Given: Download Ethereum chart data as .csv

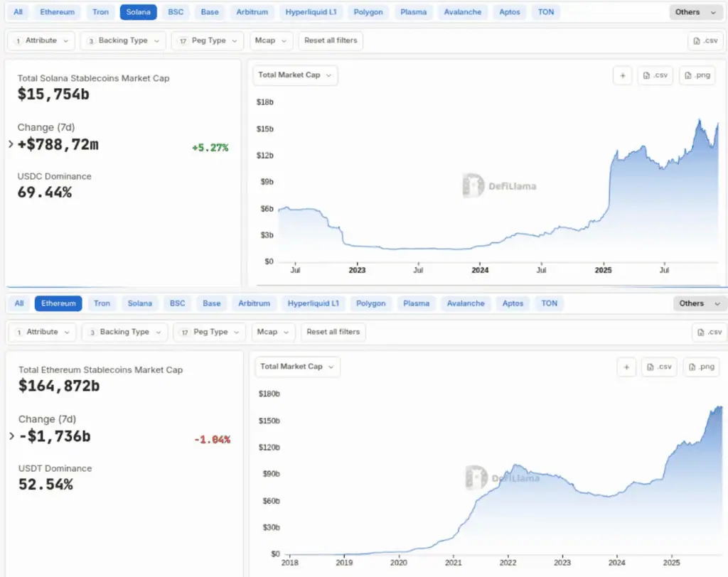Looking at the screenshot, I should point(658,367).
